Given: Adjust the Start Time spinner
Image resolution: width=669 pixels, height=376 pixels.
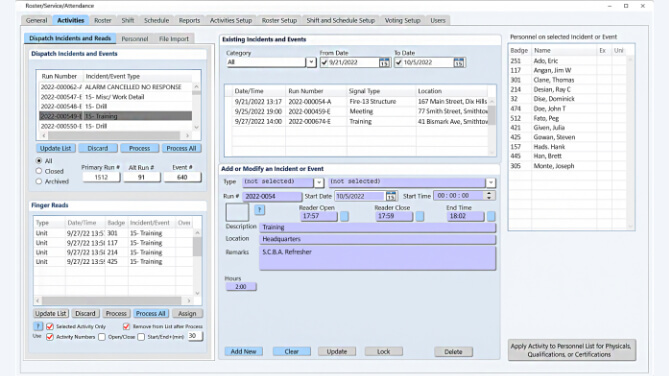Looking at the screenshot, I should coord(489,195).
